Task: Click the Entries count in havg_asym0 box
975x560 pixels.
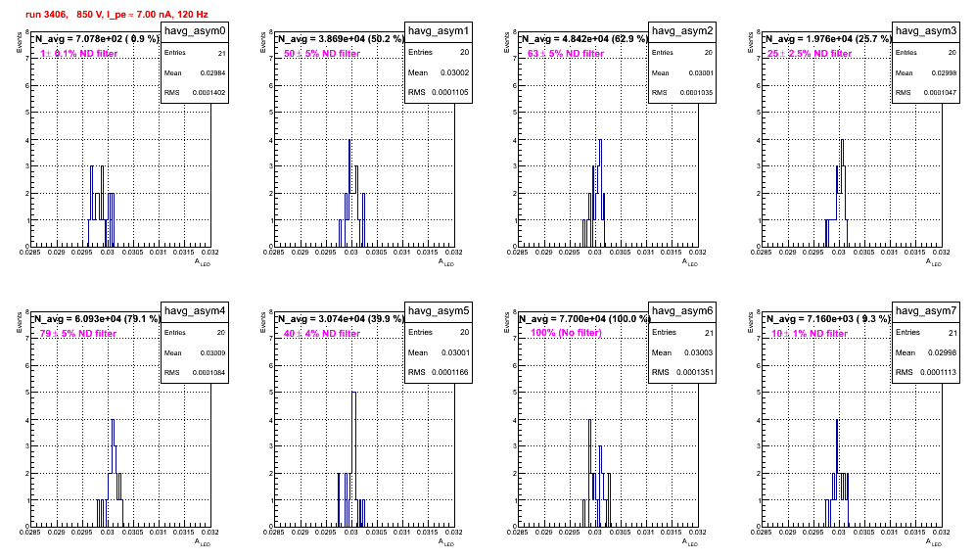Action: click(x=222, y=54)
